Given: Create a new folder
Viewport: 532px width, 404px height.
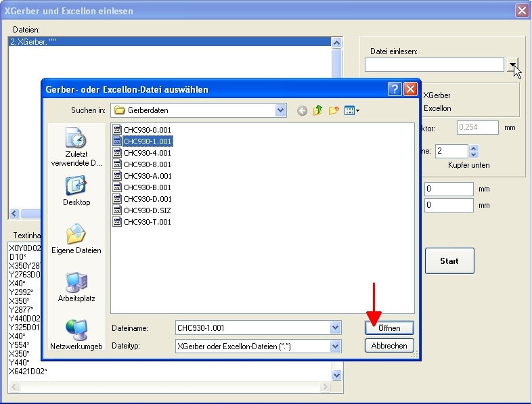Looking at the screenshot, I should click(x=334, y=111).
